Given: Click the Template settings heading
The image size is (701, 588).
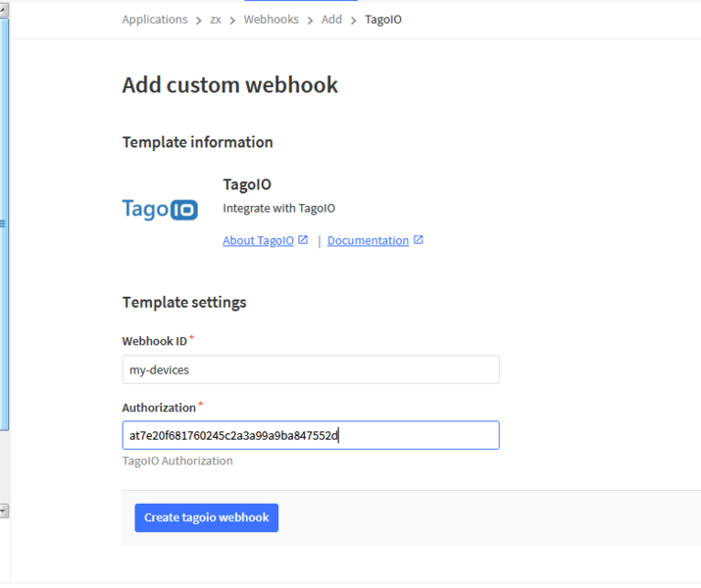Looking at the screenshot, I should (184, 302).
